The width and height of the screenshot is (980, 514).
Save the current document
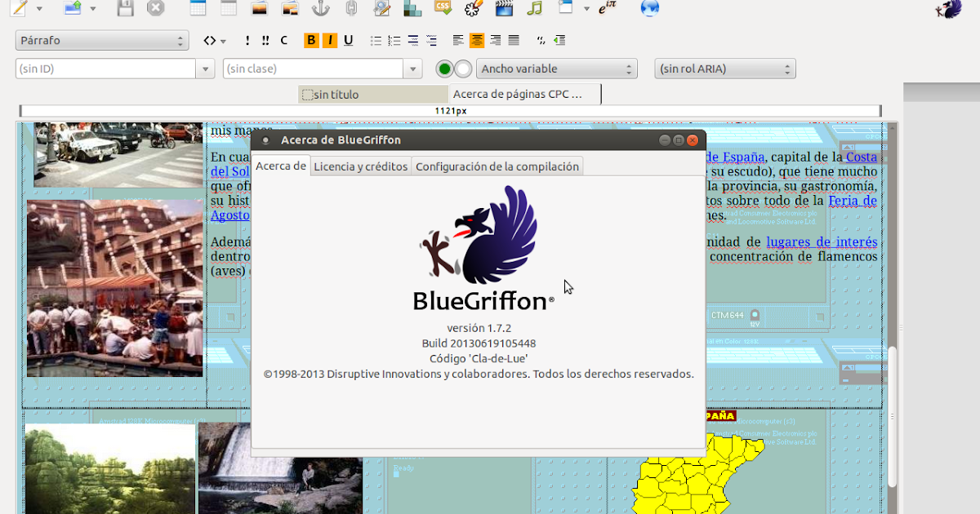[x=123, y=8]
